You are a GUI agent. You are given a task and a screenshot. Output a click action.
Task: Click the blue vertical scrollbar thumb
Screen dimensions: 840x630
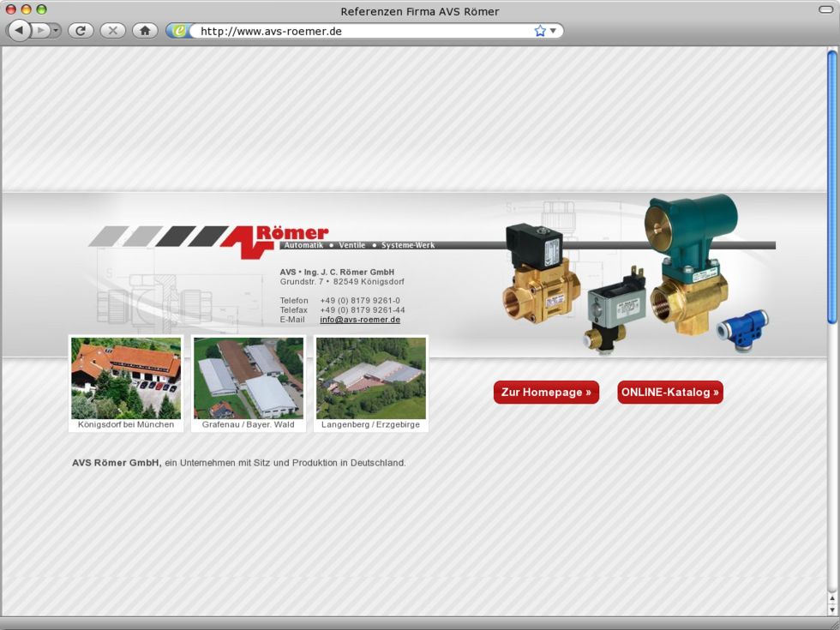click(x=832, y=187)
